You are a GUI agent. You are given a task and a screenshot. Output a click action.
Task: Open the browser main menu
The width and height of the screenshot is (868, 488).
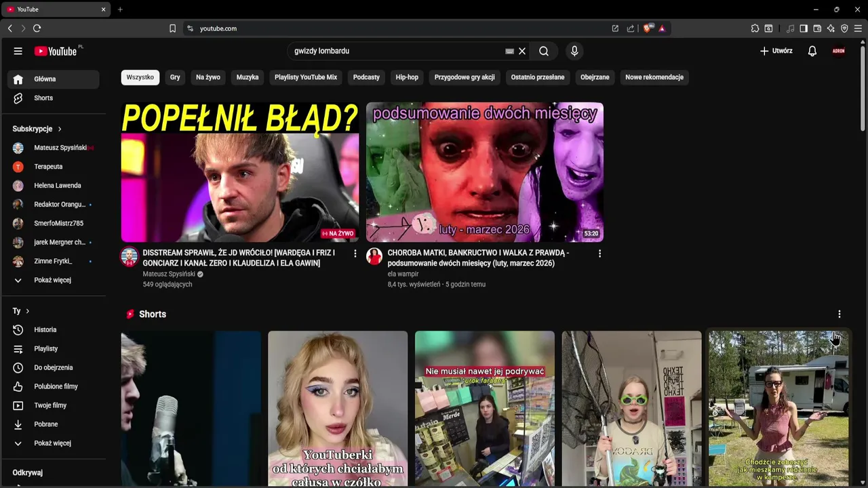coord(858,28)
